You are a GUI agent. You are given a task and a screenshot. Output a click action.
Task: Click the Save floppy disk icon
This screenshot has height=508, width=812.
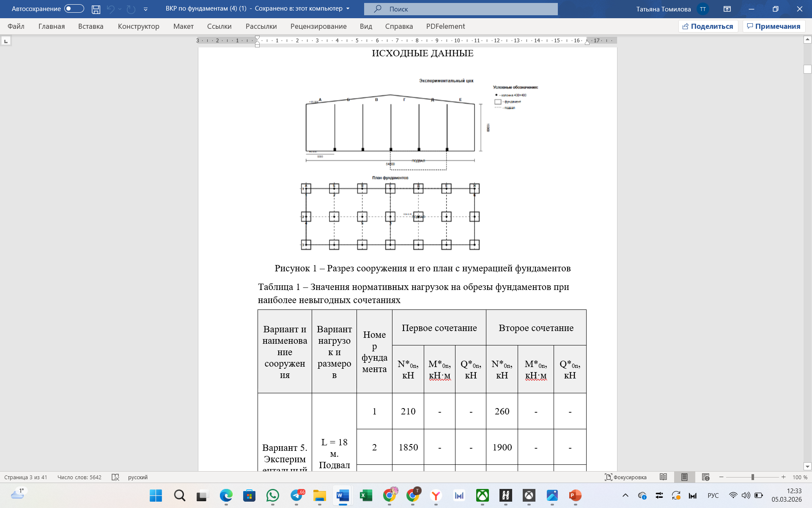coord(96,9)
